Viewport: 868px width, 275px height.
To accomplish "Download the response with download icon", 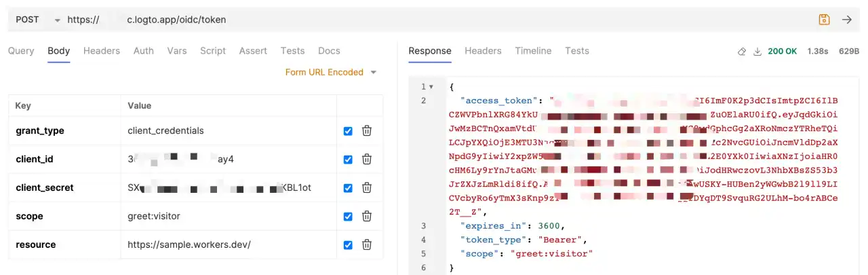I will click(757, 52).
